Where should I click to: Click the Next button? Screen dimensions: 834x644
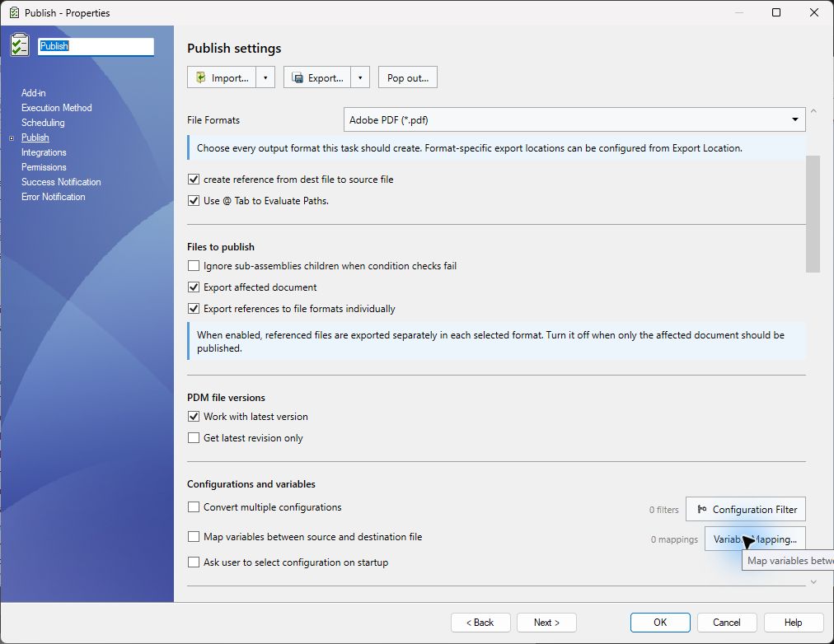[546, 623]
